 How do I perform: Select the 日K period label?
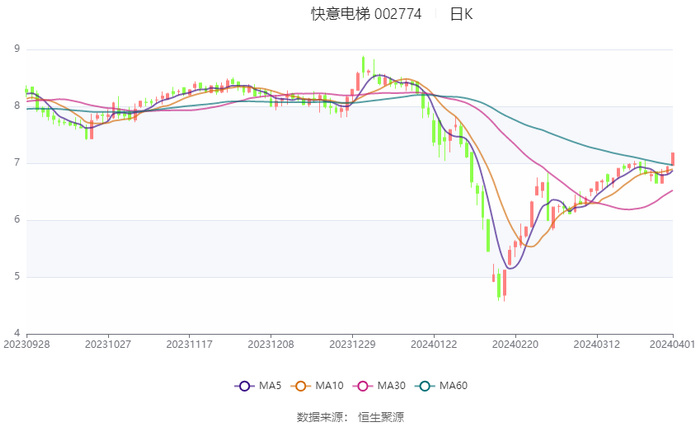461,14
